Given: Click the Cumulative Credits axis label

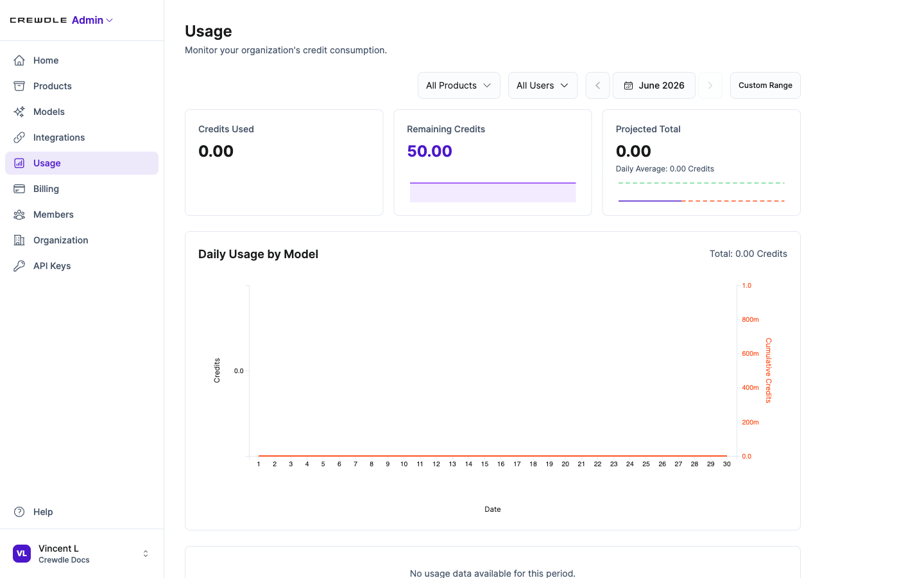Looking at the screenshot, I should tap(768, 371).
